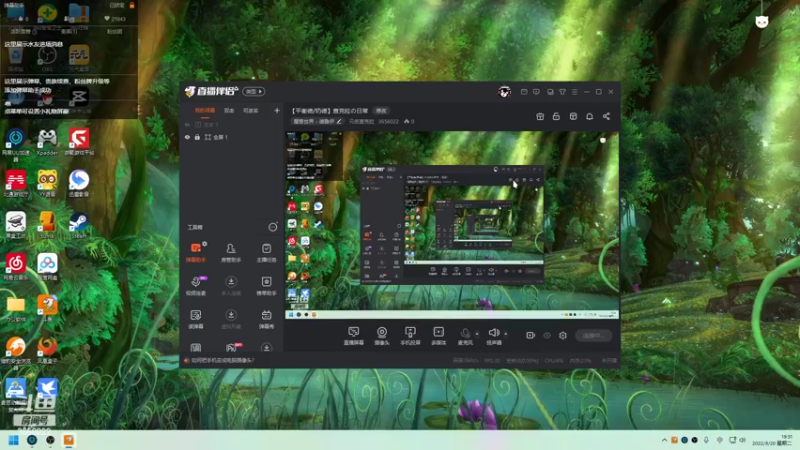This screenshot has width=800, height=450.
Task: Click the cat mascot icon on the desktop
Action: click(762, 21)
